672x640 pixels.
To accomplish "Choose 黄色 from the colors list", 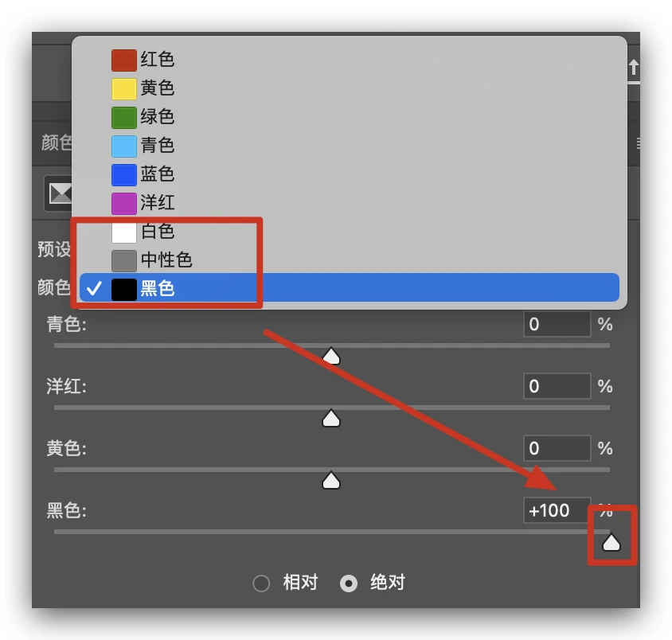I will coord(350,88).
